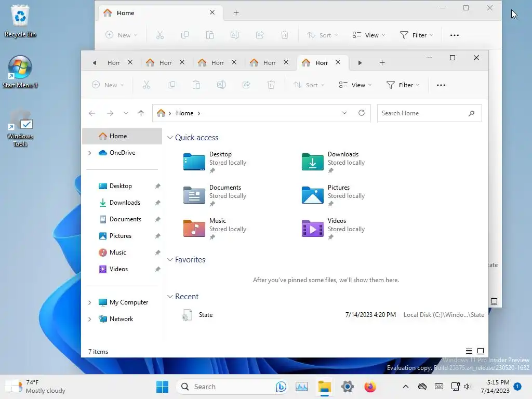Open the Music folder tile in Quick access
Image resolution: width=532 pixels, height=399 pixels.
click(x=215, y=229)
